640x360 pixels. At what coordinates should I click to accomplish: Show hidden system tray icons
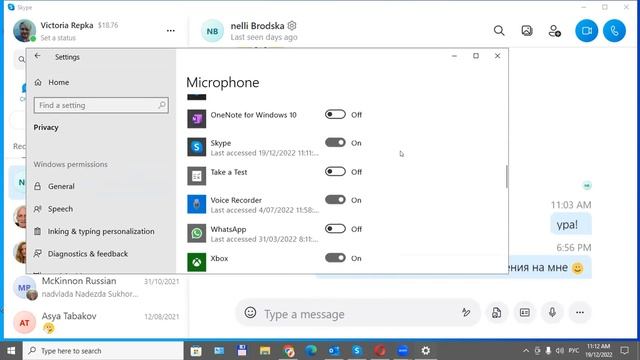(x=526, y=351)
